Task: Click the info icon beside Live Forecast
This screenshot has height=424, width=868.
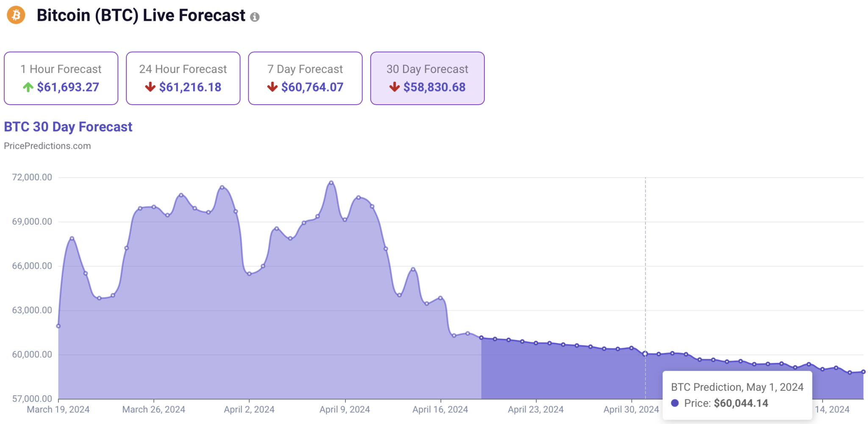Action: (255, 17)
